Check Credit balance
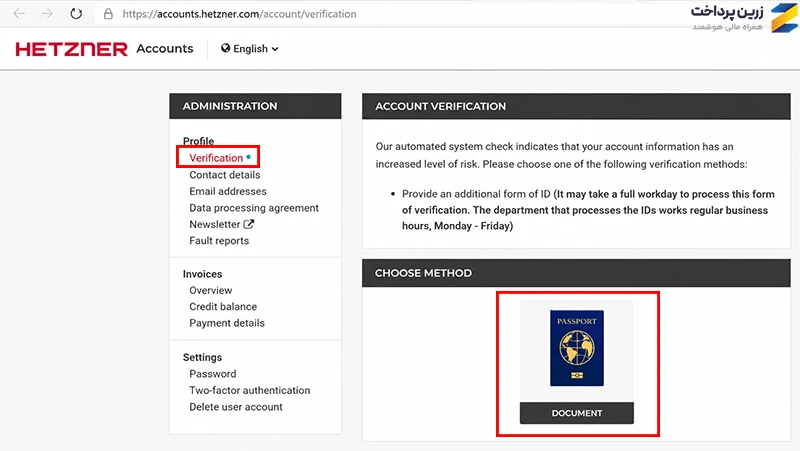This screenshot has width=800, height=451. [223, 307]
